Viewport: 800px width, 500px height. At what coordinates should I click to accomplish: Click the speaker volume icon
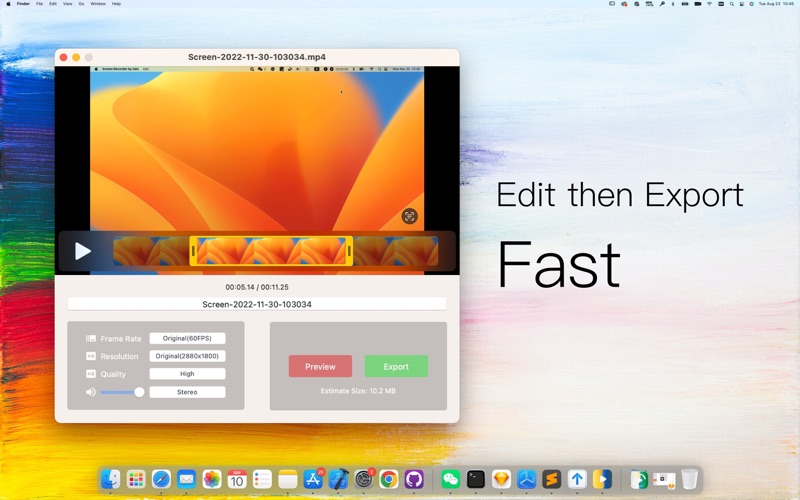91,392
